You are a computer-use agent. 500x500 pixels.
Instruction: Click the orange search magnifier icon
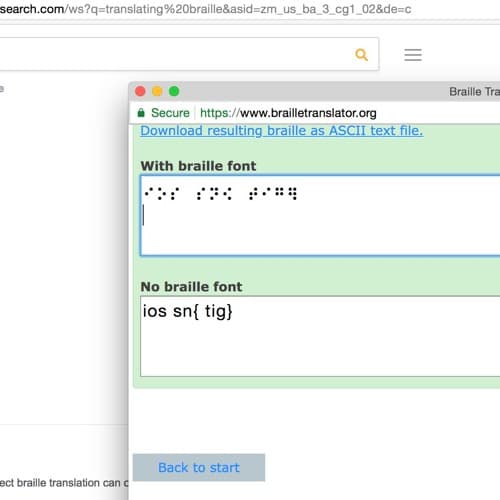tap(361, 55)
